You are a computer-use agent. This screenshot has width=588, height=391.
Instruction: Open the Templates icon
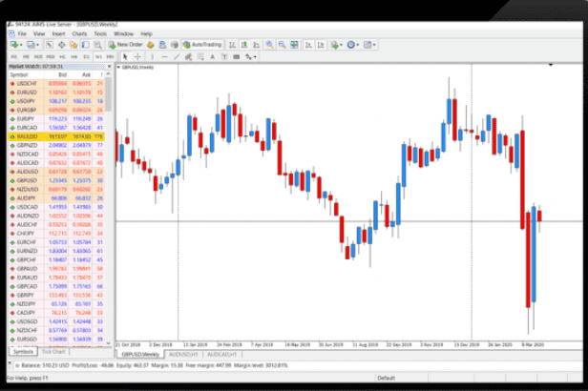pos(367,45)
